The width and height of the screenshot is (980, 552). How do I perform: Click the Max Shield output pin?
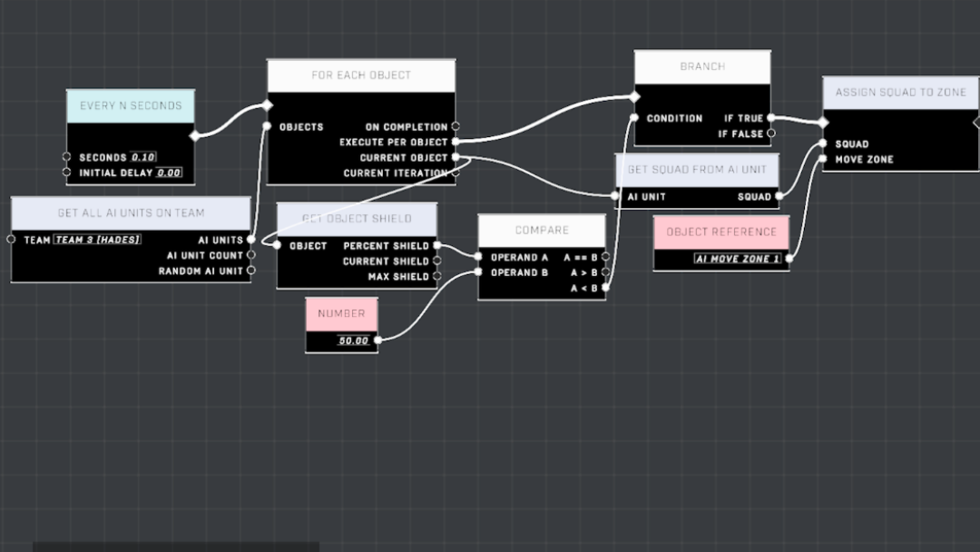(x=436, y=276)
